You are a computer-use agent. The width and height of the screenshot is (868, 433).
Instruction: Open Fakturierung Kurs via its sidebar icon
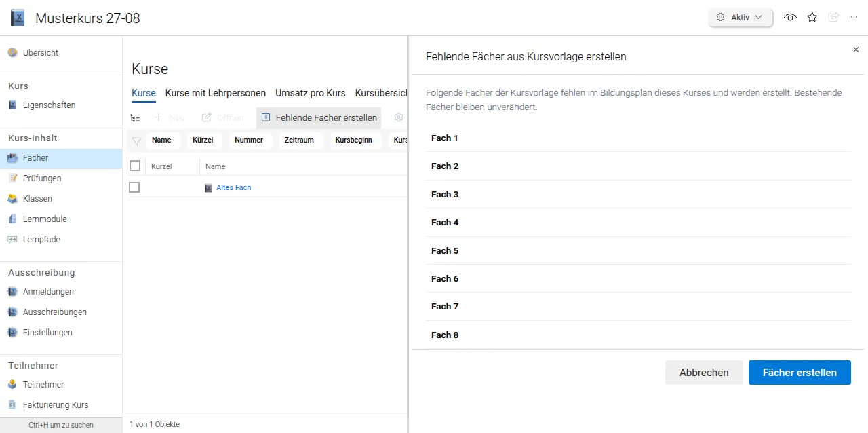[x=12, y=405]
